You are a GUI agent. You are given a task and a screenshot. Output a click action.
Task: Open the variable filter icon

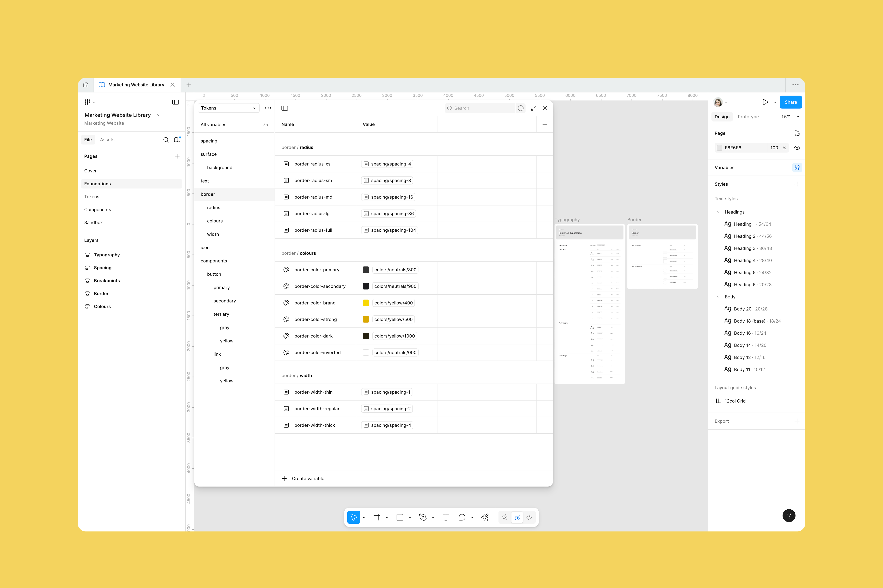click(520, 108)
